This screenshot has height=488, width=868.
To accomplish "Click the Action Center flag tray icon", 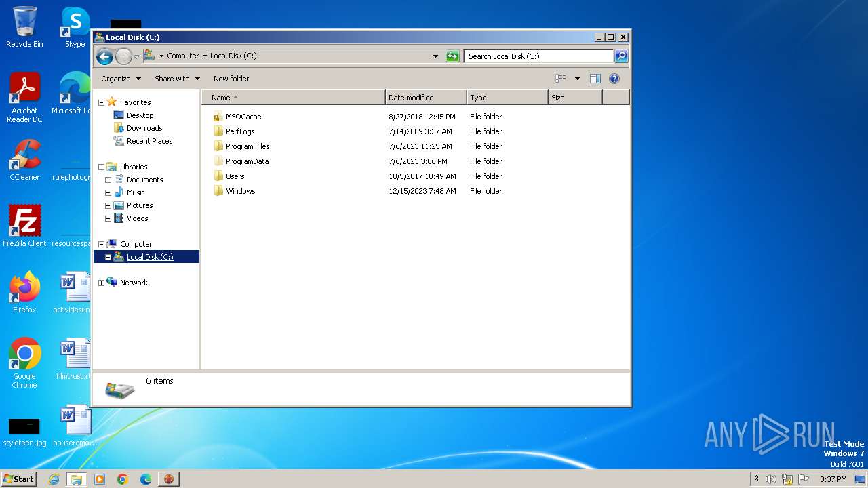I will [x=804, y=479].
